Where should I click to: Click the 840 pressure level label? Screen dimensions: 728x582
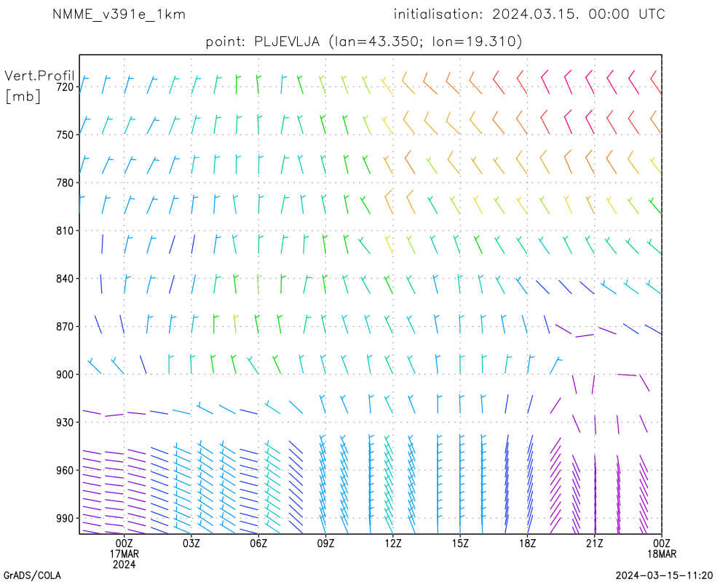point(65,279)
